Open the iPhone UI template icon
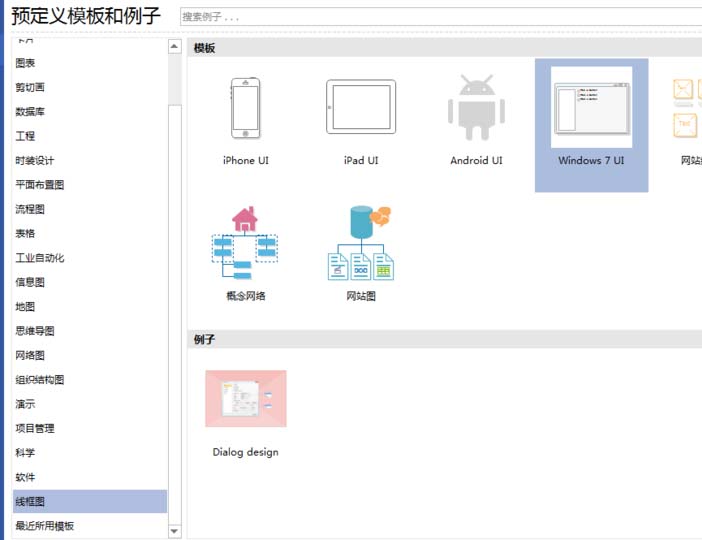The image size is (702, 540). pos(245,108)
